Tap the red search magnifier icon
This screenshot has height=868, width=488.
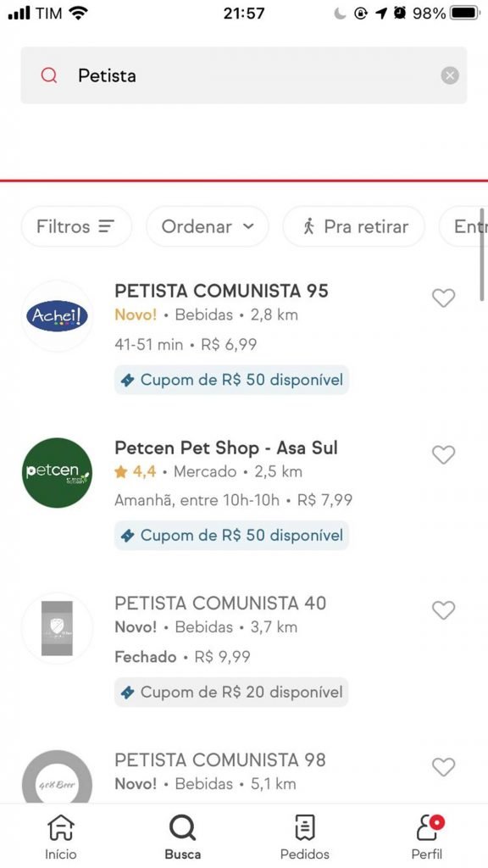(x=48, y=75)
